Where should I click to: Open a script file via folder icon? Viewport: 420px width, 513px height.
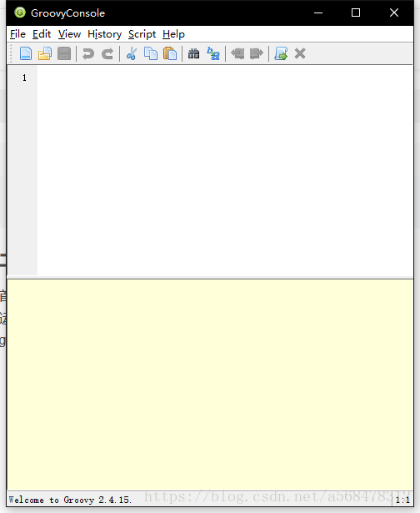(45, 53)
